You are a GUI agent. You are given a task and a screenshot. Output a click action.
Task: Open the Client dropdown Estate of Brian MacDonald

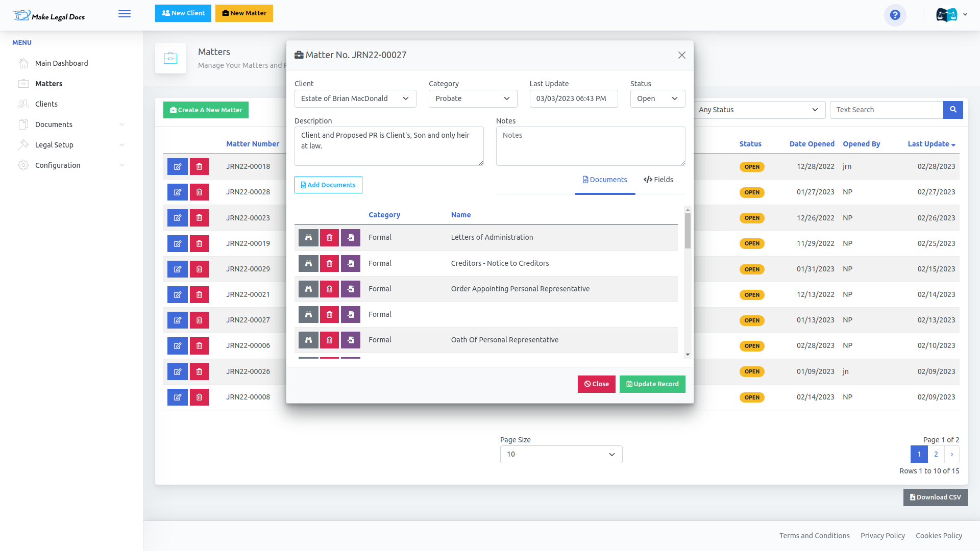pos(355,98)
